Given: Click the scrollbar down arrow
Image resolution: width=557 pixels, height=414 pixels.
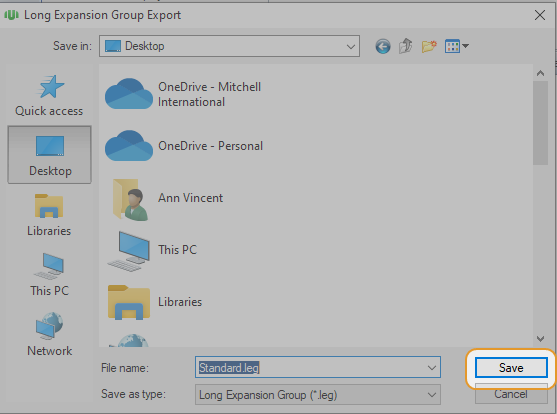Looking at the screenshot, I should click(x=540, y=339).
